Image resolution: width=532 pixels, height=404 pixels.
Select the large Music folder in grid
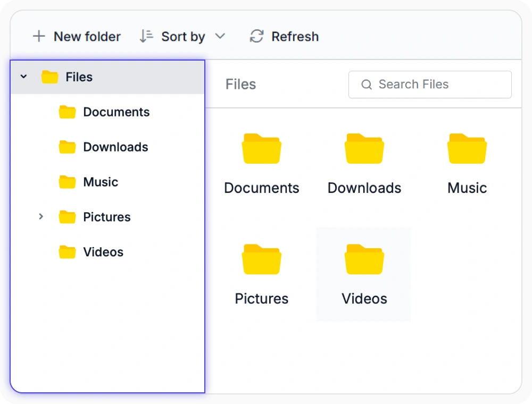click(x=467, y=148)
